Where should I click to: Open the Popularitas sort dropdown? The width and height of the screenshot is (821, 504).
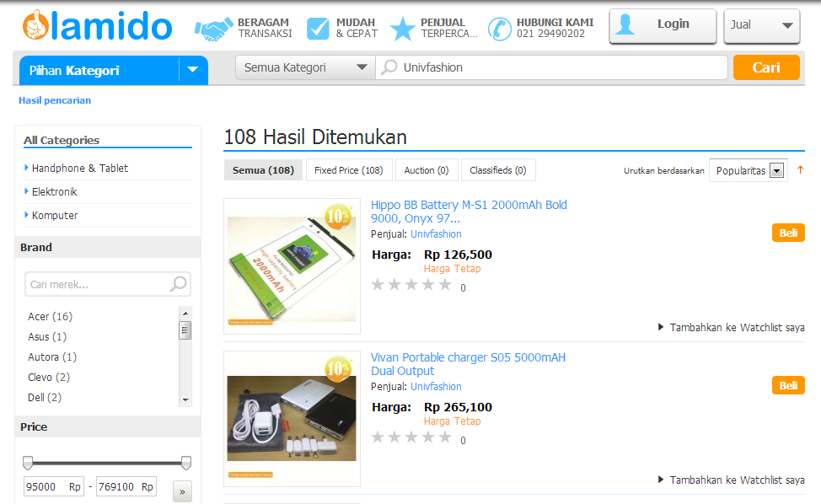coord(749,170)
